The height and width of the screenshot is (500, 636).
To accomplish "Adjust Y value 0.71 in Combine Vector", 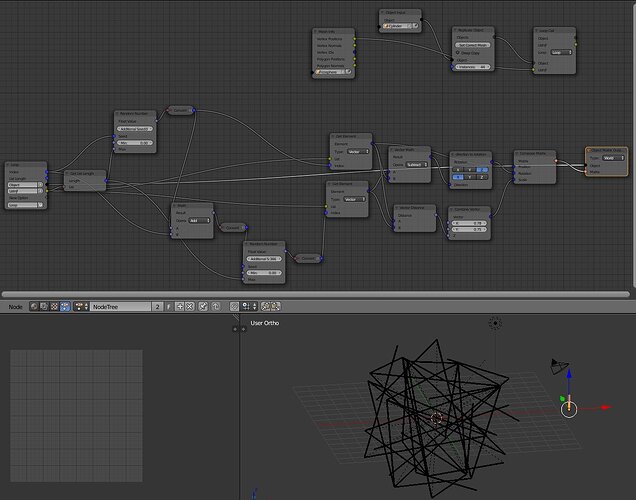I will (469, 230).
